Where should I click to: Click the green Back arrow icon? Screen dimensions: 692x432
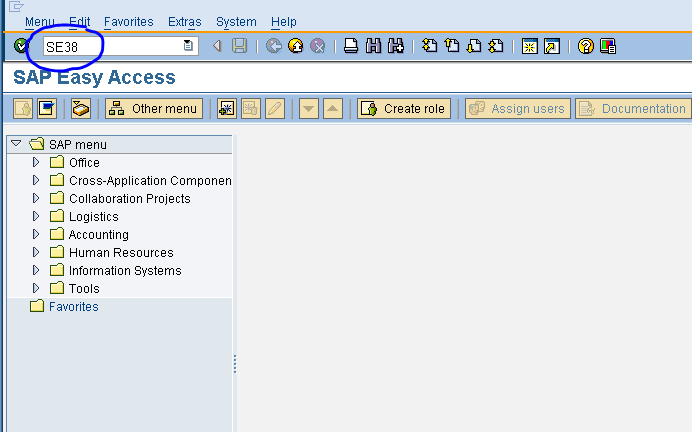[274, 45]
